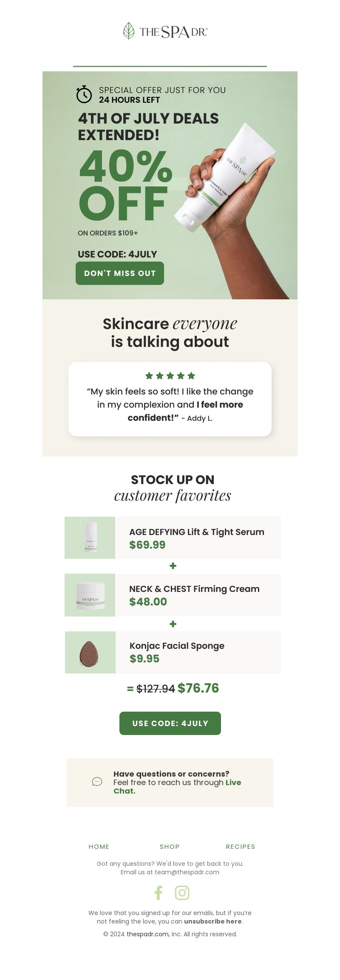The width and height of the screenshot is (340, 980).
Task: Open the Facebook icon link
Action: coord(158,893)
